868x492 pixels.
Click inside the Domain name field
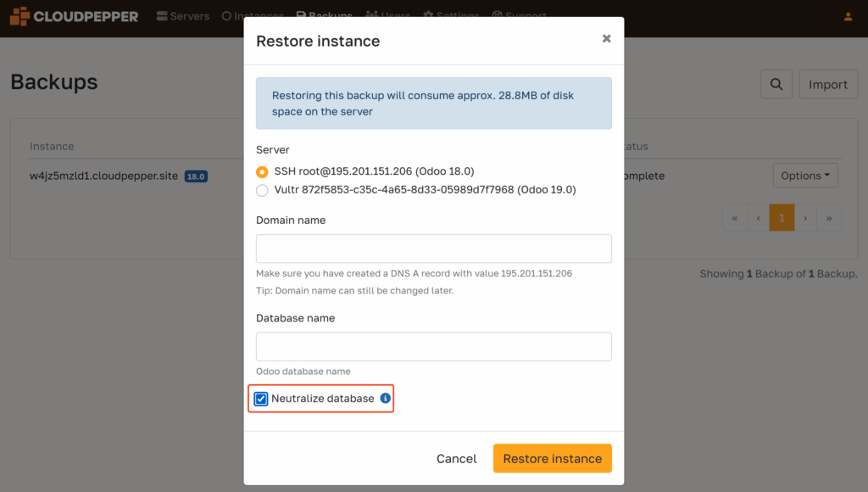pos(433,249)
